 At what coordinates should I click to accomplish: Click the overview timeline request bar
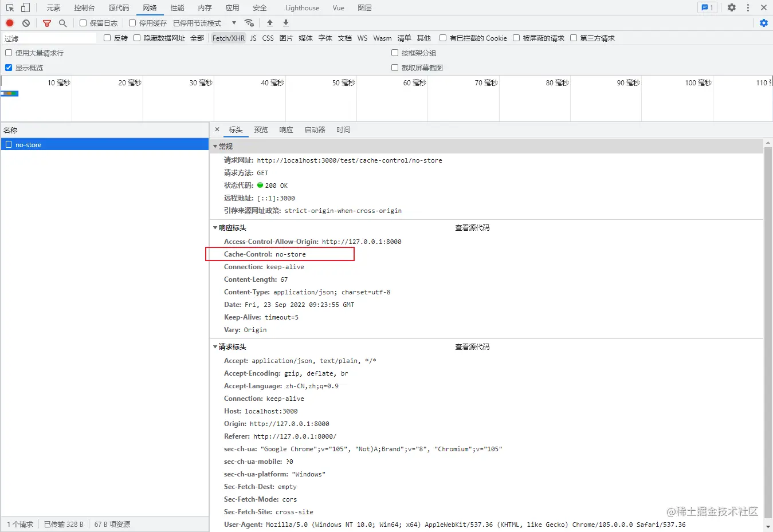coord(10,93)
